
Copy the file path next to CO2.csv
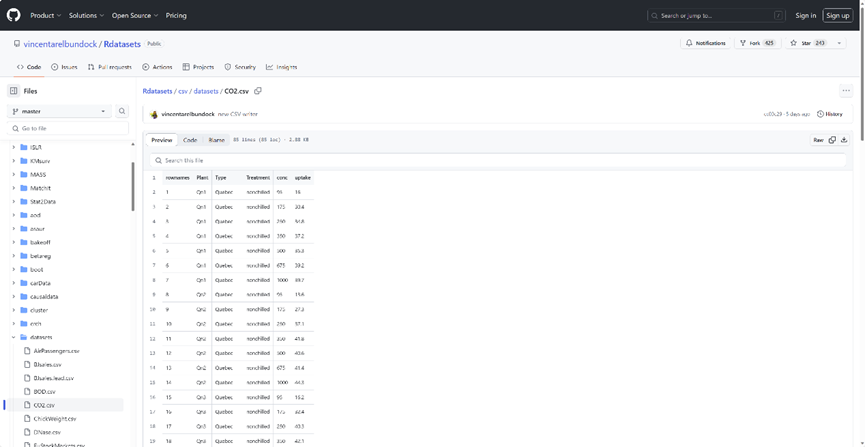[x=258, y=91]
